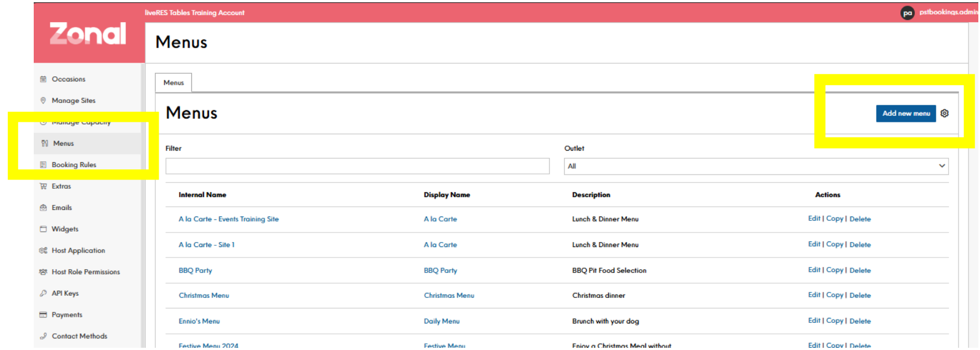Click the user avatar icon in header
The height and width of the screenshot is (350, 980).
(907, 13)
